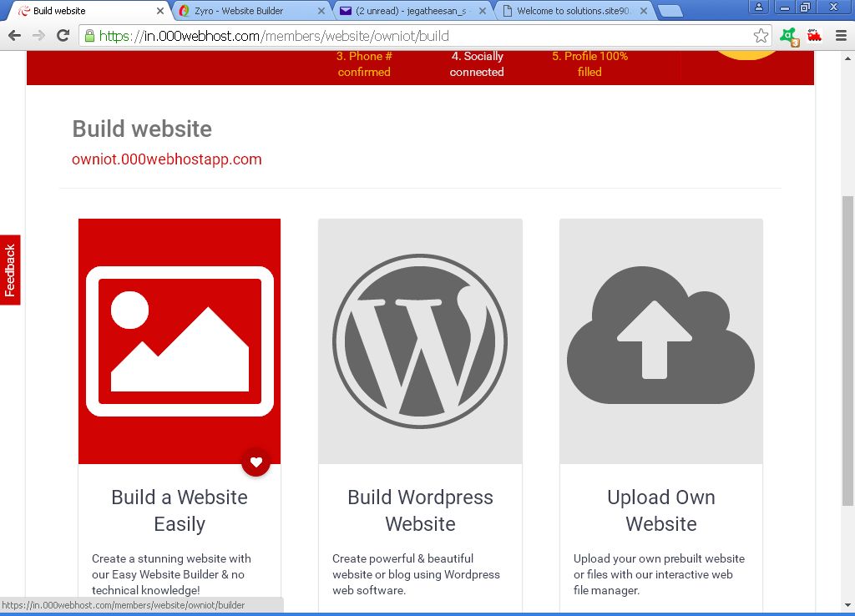This screenshot has width=855, height=616.
Task: Click the Upload Own Website title
Action: pos(661,510)
